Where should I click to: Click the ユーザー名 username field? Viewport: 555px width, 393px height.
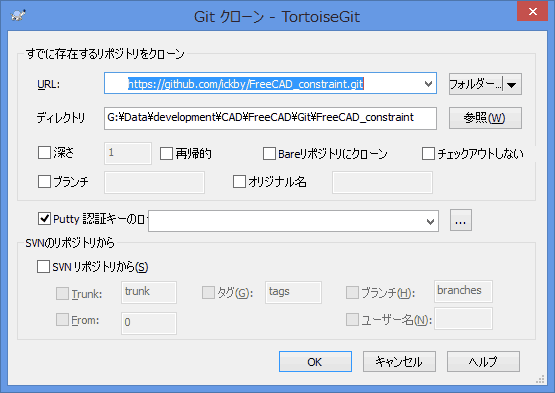point(463,319)
